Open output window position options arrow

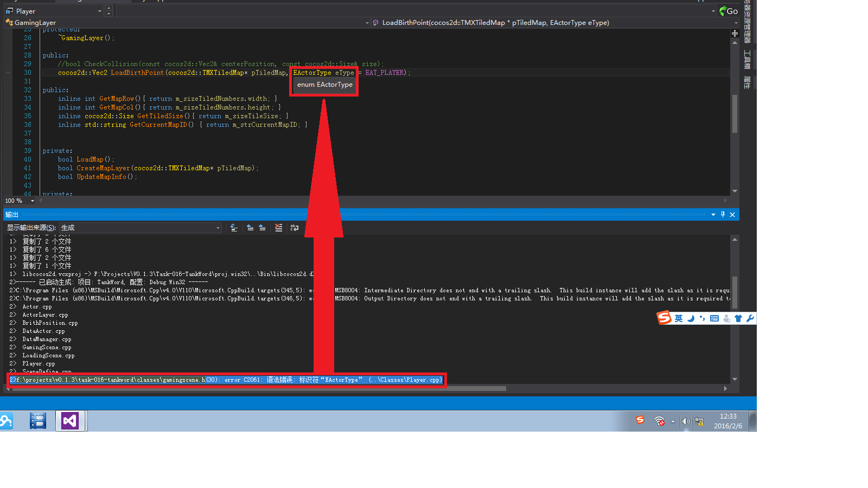pos(713,215)
